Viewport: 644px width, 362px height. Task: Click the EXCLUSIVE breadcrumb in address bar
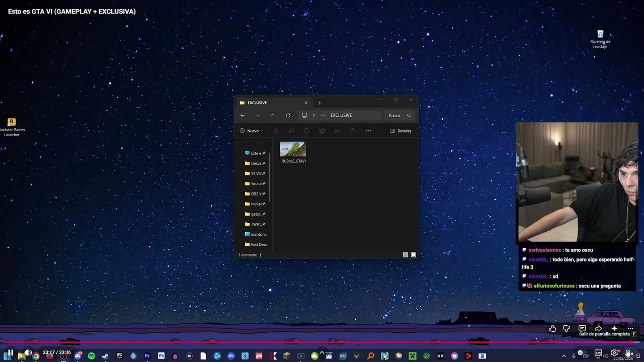coord(341,115)
